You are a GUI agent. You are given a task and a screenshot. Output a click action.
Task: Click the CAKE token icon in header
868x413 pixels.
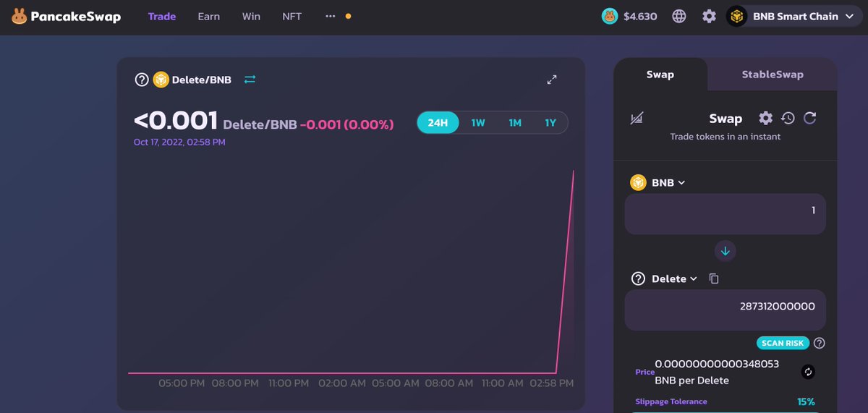click(610, 16)
